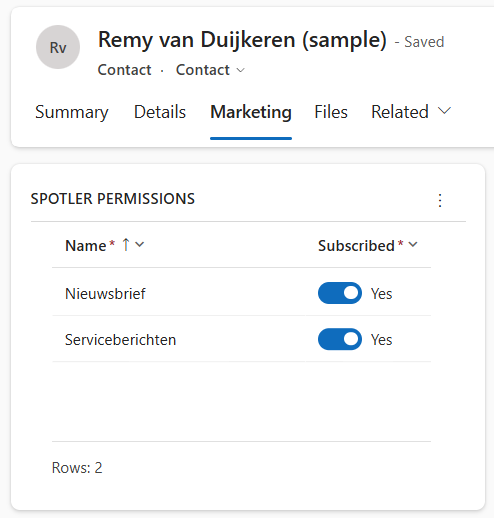Click the ascending sort arrow on Name

[x=126, y=245]
